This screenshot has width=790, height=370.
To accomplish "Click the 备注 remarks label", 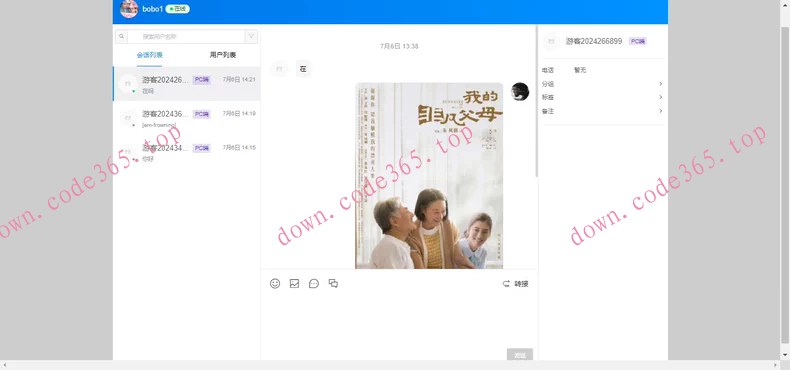I will (548, 111).
